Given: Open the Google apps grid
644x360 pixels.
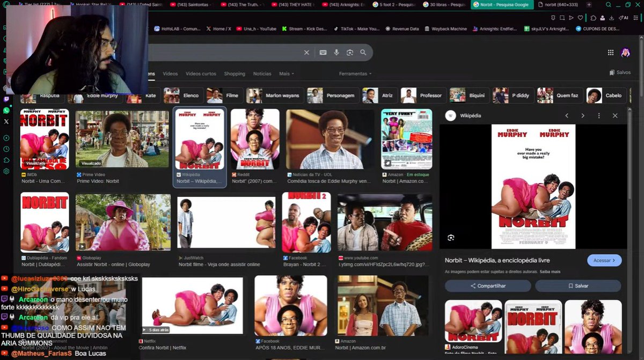Looking at the screenshot, I should (x=611, y=53).
